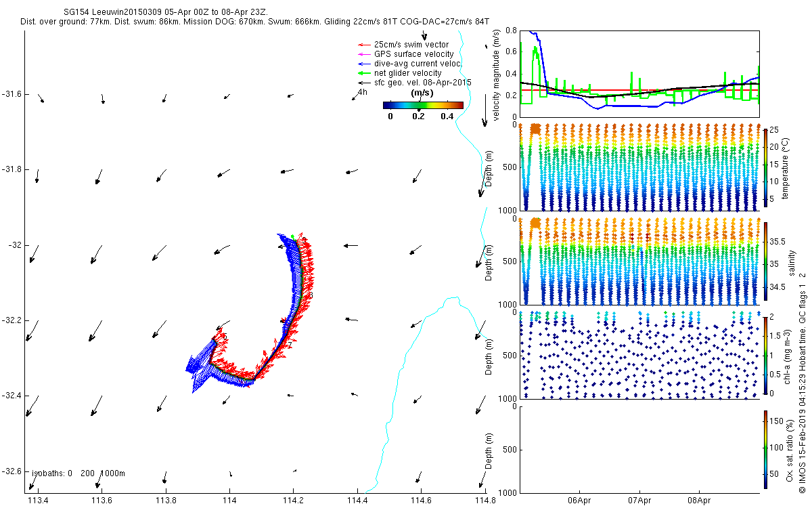
Task: Click longitude tick label '113.4'
Action: click(38, 501)
